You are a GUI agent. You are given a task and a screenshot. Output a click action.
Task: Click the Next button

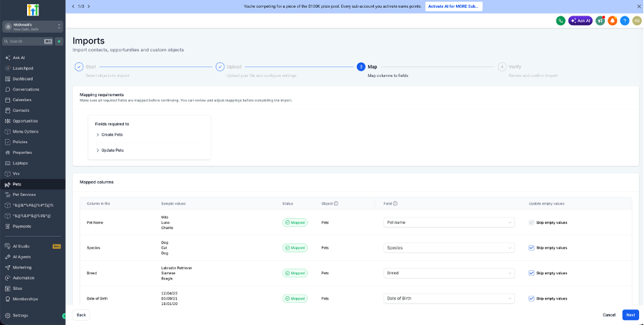(630, 315)
